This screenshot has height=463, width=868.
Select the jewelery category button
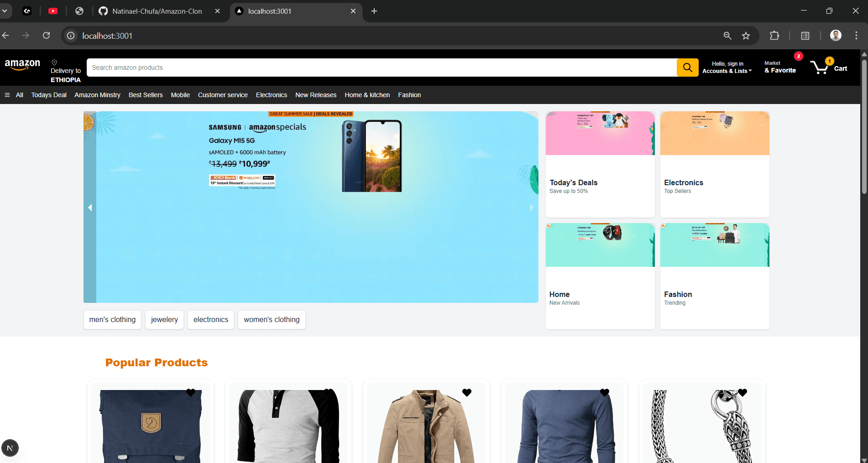pyautogui.click(x=164, y=320)
